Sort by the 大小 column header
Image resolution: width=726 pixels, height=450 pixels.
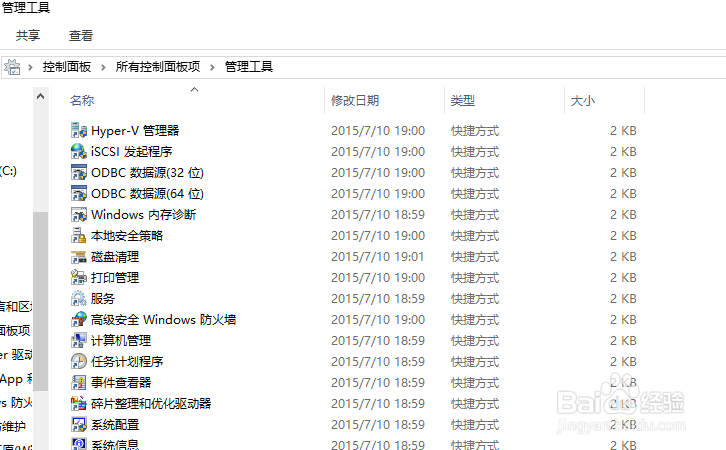coord(583,100)
